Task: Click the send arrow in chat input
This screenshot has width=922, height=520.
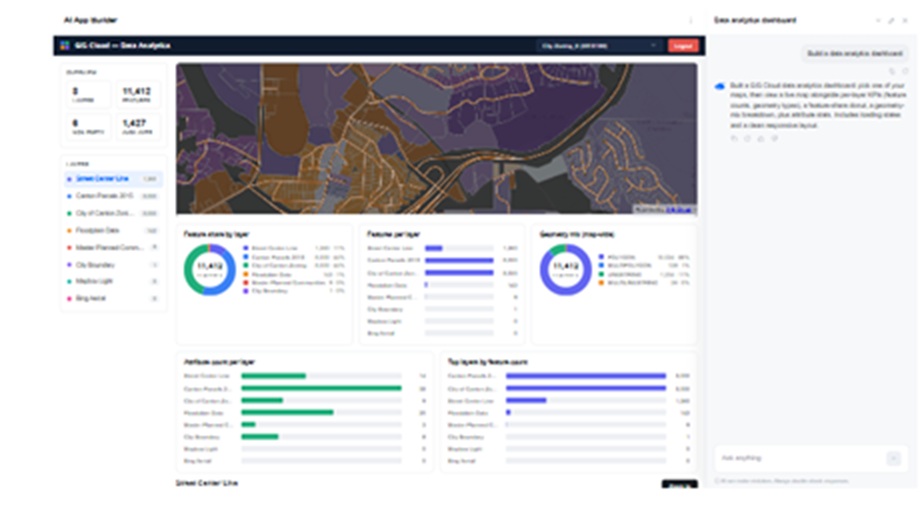Action: 893,458
